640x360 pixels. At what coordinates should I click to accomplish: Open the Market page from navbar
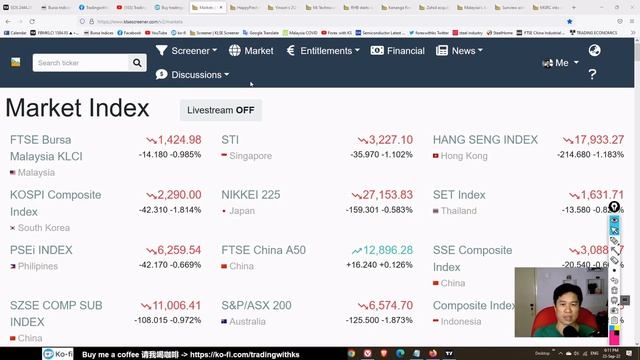click(x=251, y=51)
